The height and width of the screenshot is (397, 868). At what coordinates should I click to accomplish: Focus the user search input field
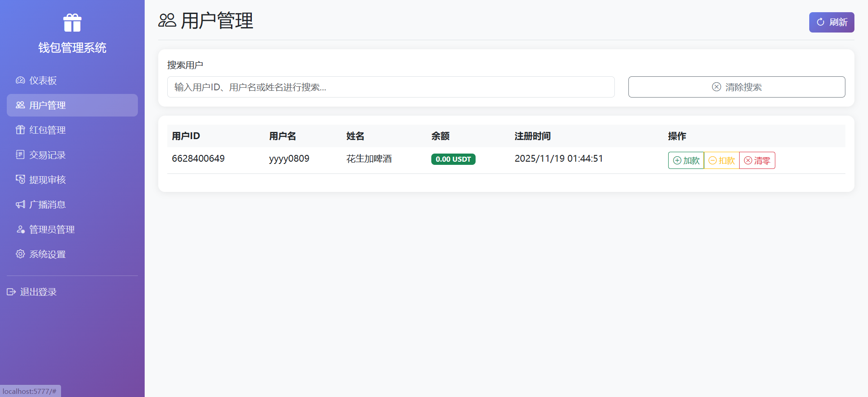click(x=391, y=87)
